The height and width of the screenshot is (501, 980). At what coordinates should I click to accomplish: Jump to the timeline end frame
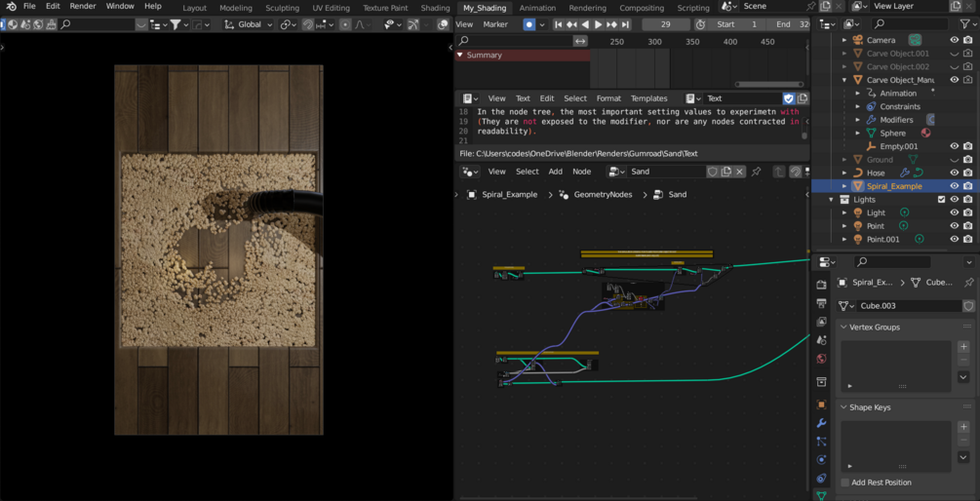point(624,24)
